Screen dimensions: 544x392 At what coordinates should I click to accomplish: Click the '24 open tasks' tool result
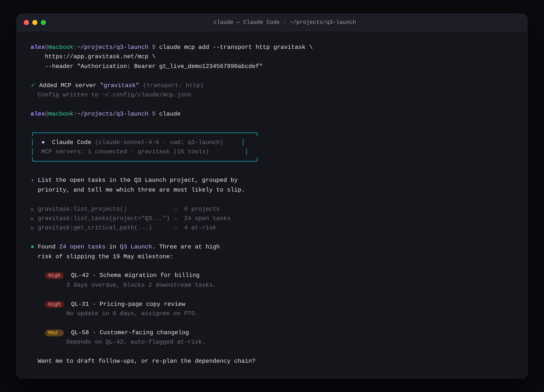207,218
